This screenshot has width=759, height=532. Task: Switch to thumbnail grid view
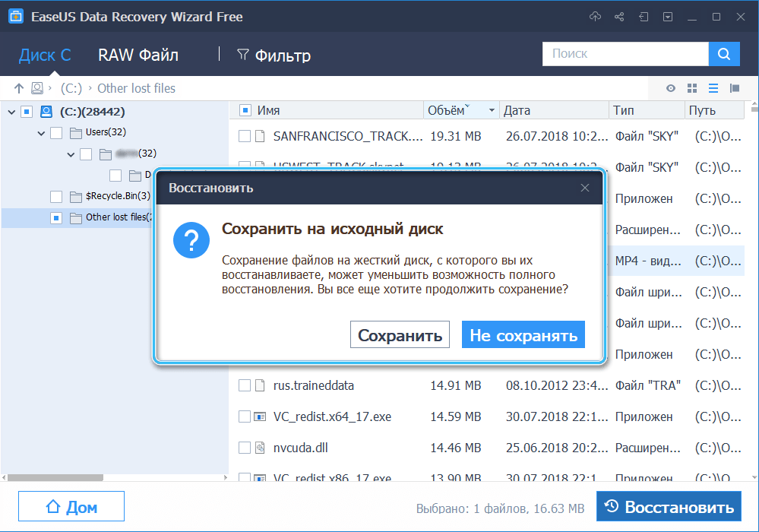click(x=691, y=88)
